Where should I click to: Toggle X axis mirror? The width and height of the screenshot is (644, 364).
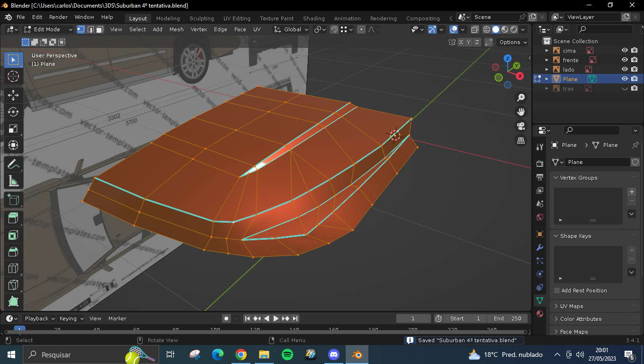click(461, 42)
